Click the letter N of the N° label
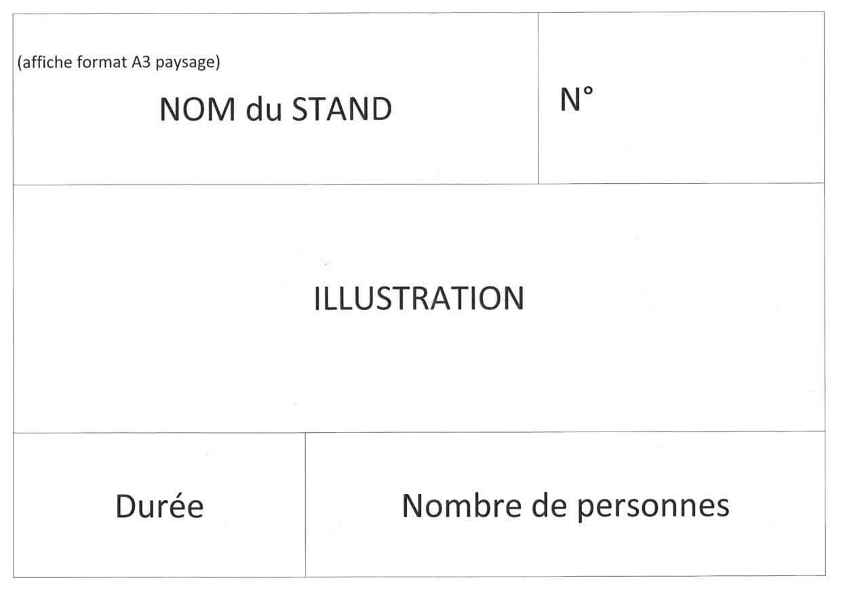868x614 pixels. 570,100
